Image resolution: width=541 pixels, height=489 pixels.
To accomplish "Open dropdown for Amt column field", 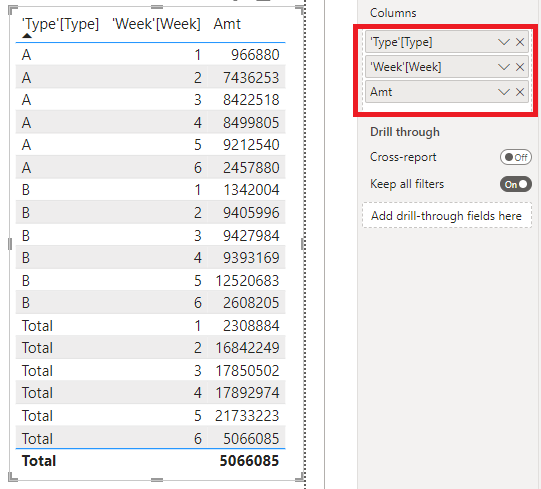I will [504, 92].
